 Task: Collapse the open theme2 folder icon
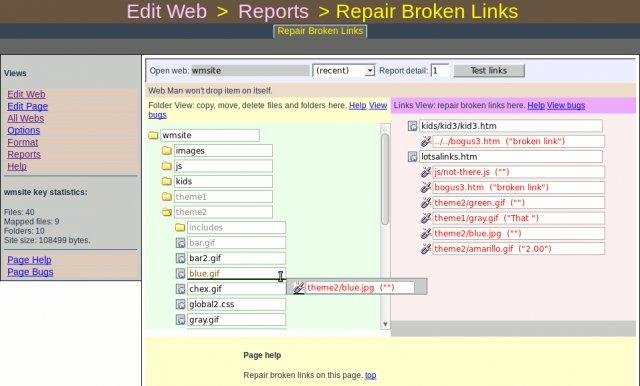[167, 212]
